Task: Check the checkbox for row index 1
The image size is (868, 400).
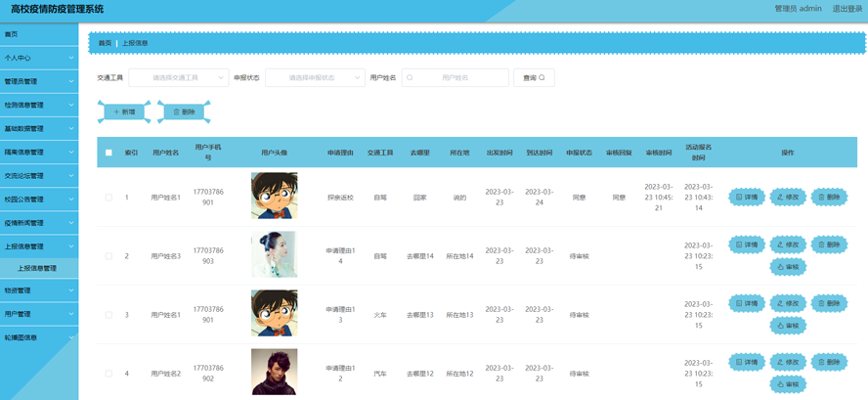Action: [108, 198]
